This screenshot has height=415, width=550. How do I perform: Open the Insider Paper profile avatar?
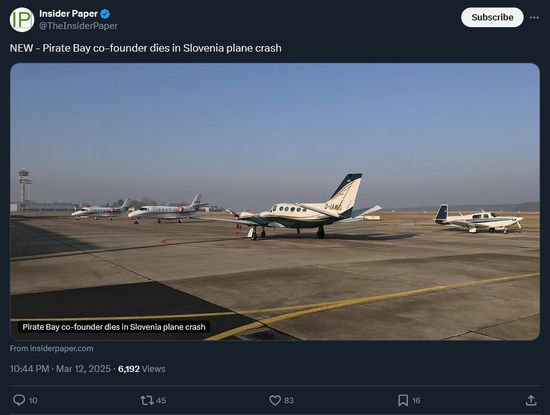[x=22, y=20]
